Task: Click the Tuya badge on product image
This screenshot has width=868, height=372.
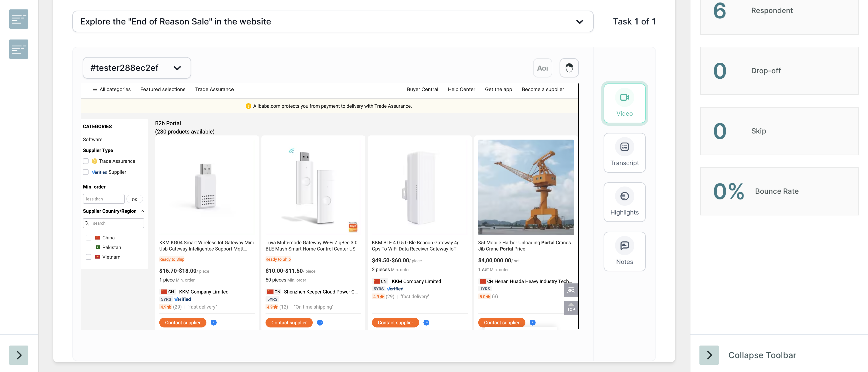Action: pyautogui.click(x=353, y=227)
